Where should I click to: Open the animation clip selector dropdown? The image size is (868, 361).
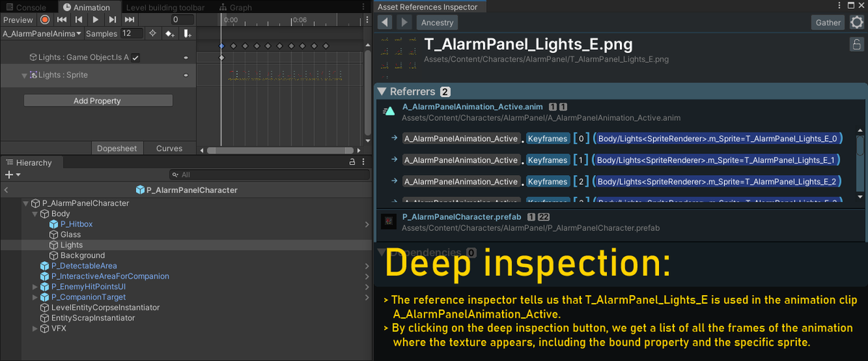click(x=42, y=33)
